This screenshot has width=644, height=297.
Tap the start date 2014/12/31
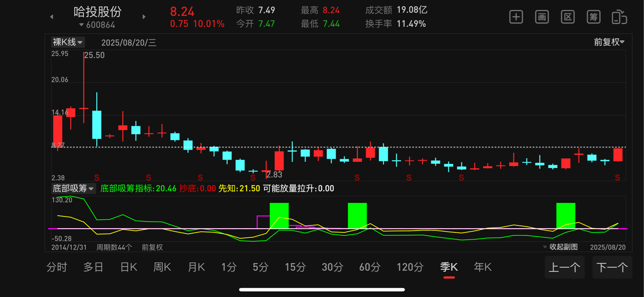[69, 247]
